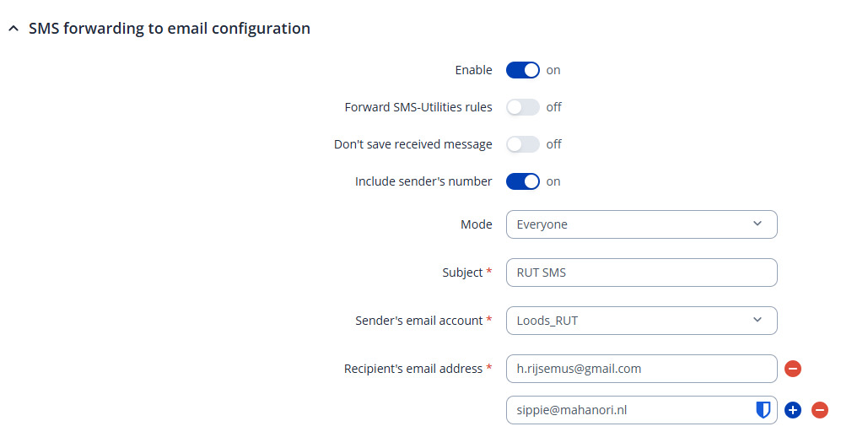
Task: Enable Don't save received message
Action: [522, 144]
